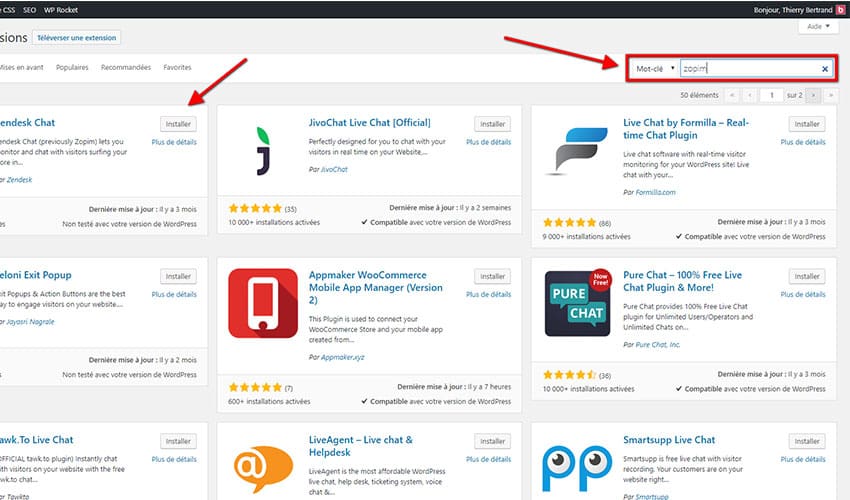Click JivoChat five-star rating
This screenshot has width=850, height=500.
pos(255,208)
